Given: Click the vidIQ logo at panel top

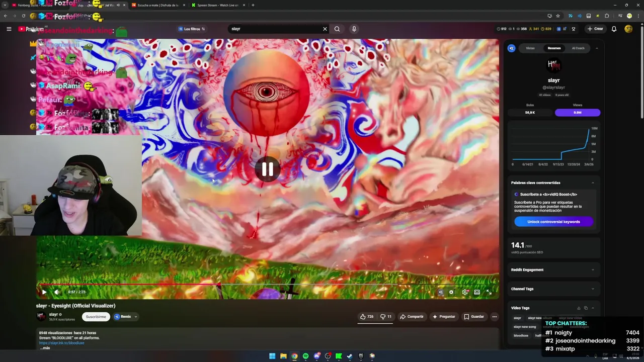Looking at the screenshot, I should [512, 48].
